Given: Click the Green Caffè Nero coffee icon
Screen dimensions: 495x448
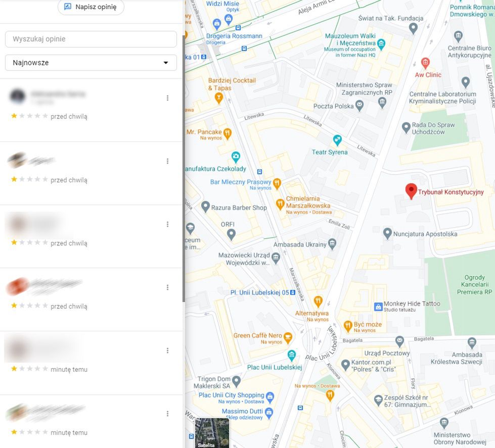Looking at the screenshot, I should 288,337.
